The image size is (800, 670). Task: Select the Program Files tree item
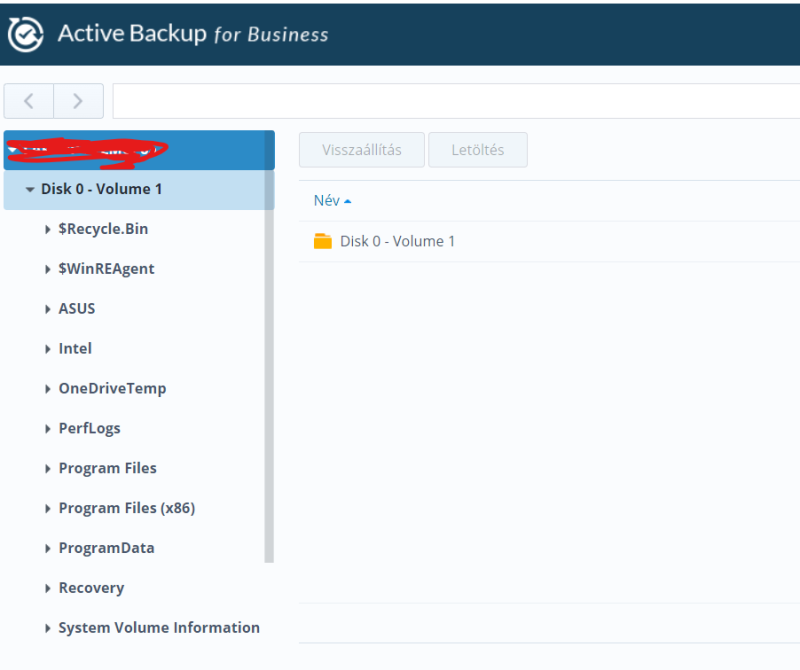(x=107, y=468)
